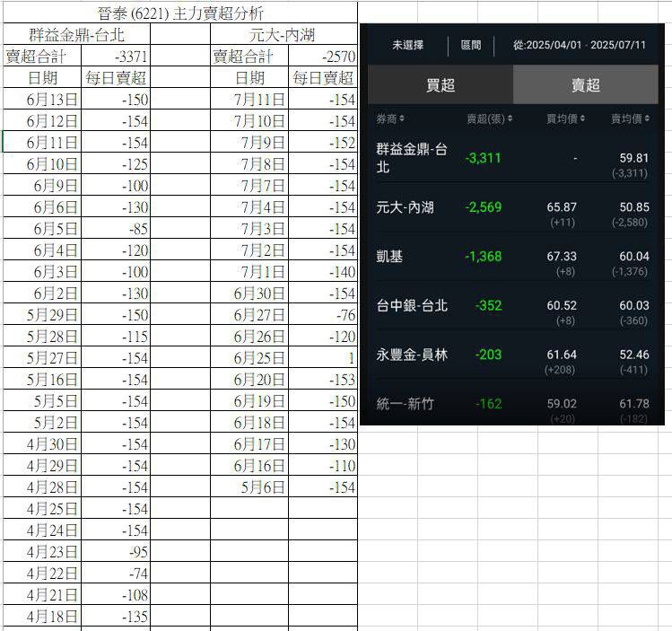This screenshot has width=672, height=631.
Task: Select the 群益金鼎-台北 spreadsheet header cell
Action: (77, 34)
